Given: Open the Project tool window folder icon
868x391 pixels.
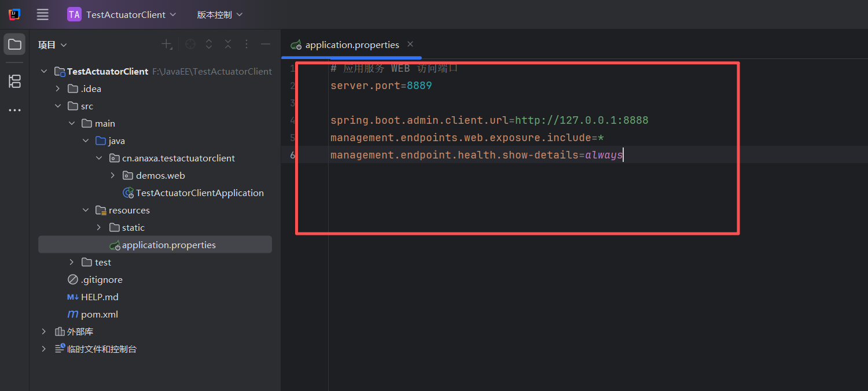Looking at the screenshot, I should 14,45.
